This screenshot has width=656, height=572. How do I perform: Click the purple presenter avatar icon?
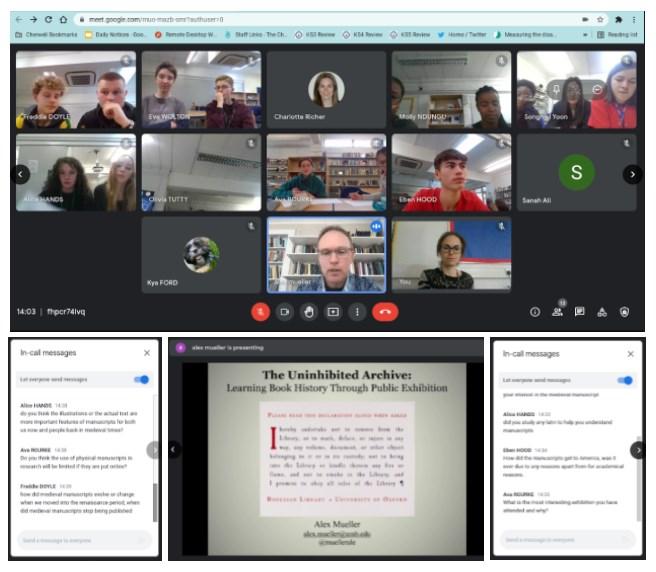(x=180, y=347)
